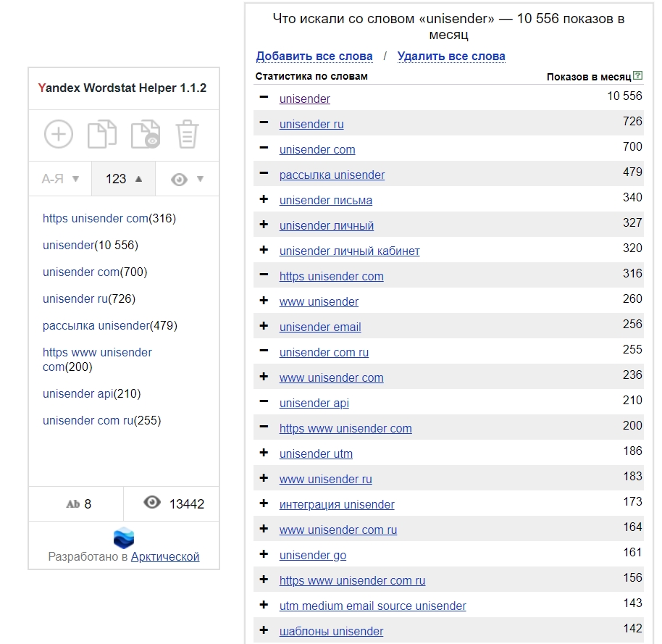Select helper item рассылка unisender(479)
Viewport: 662px width, 644px height.
110,325
